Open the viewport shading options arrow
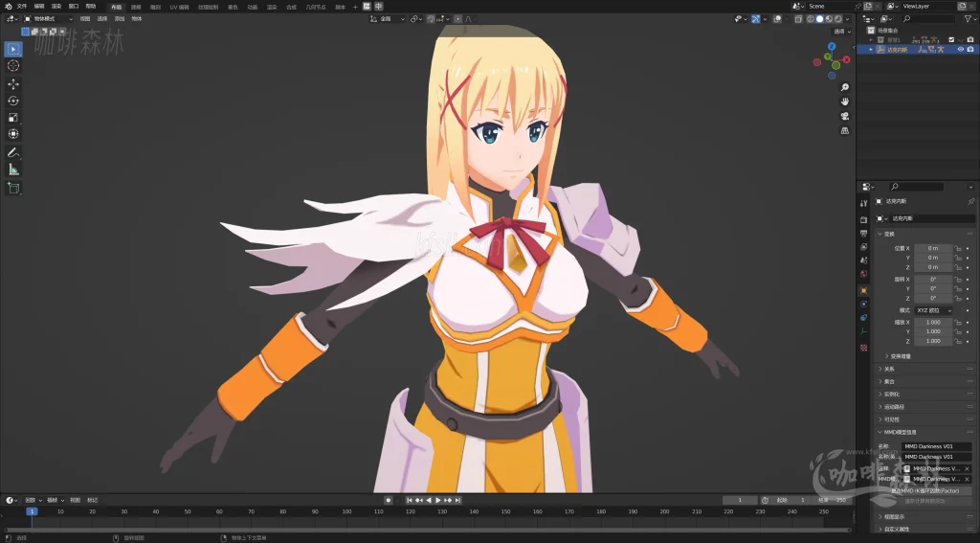The height and width of the screenshot is (543, 980). click(848, 19)
